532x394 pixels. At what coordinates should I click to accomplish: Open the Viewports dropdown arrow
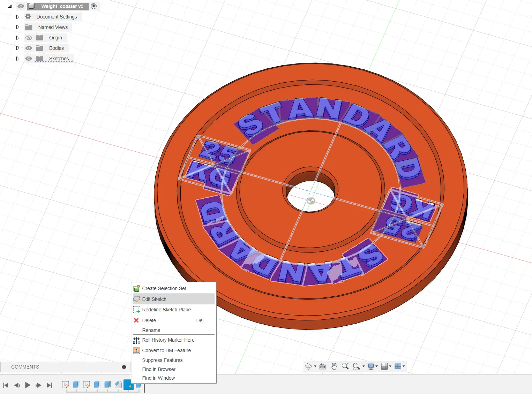(x=404, y=366)
